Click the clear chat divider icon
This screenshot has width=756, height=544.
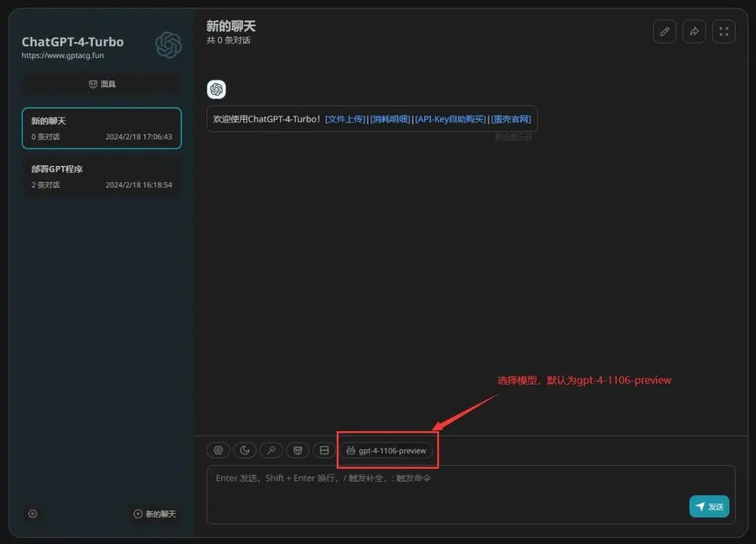pos(324,450)
